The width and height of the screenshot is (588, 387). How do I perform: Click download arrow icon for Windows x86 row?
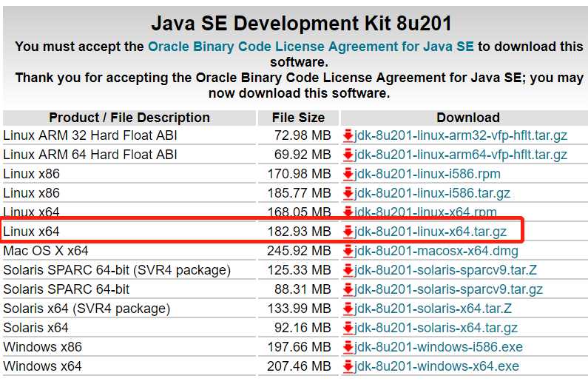click(348, 347)
